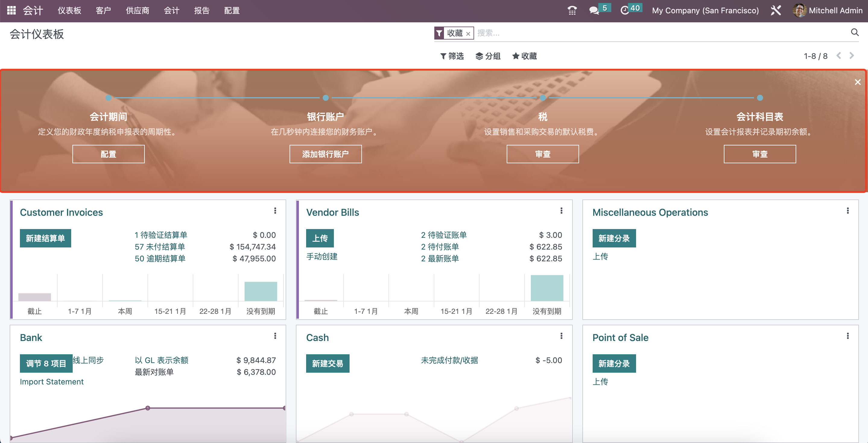Open Vendor Bills card title
868x443 pixels.
click(x=332, y=212)
